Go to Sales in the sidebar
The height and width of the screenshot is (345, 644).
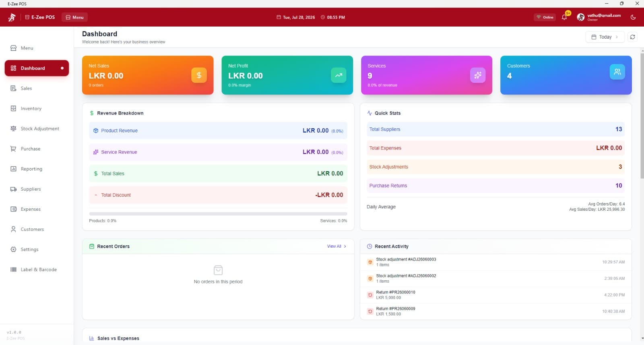37,88
